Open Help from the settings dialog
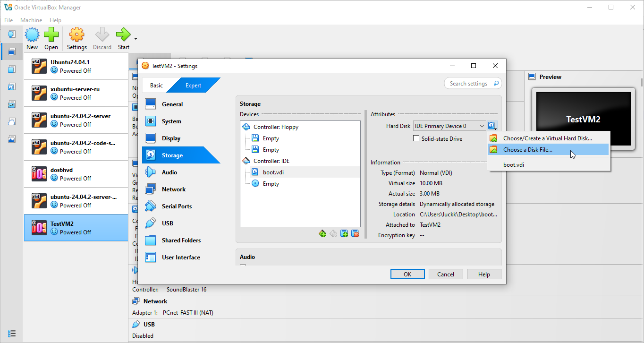644x343 pixels. click(483, 274)
